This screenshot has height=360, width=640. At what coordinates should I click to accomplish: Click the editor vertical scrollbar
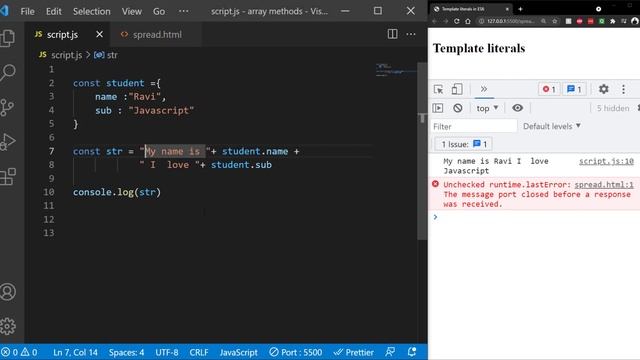pos(422,151)
